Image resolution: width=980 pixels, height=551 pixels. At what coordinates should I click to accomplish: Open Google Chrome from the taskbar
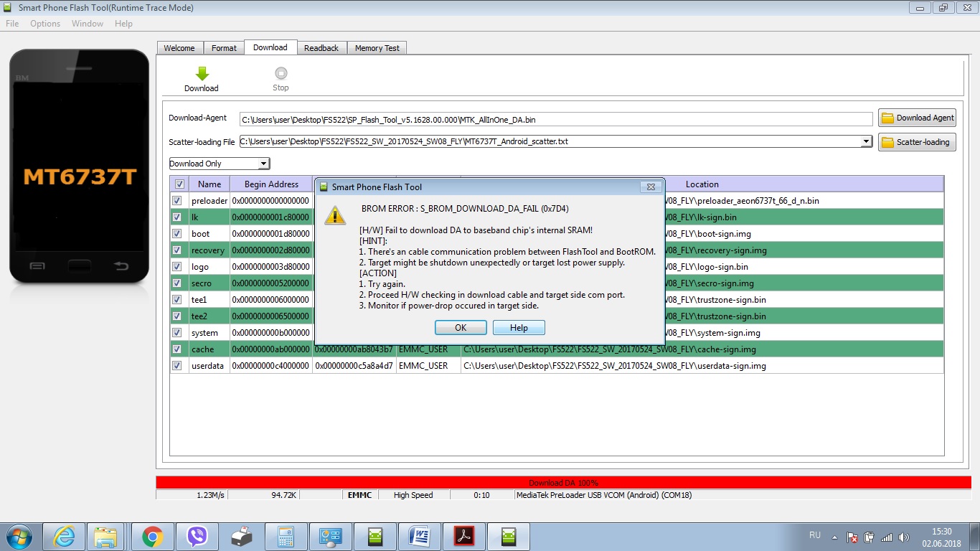[152, 537]
